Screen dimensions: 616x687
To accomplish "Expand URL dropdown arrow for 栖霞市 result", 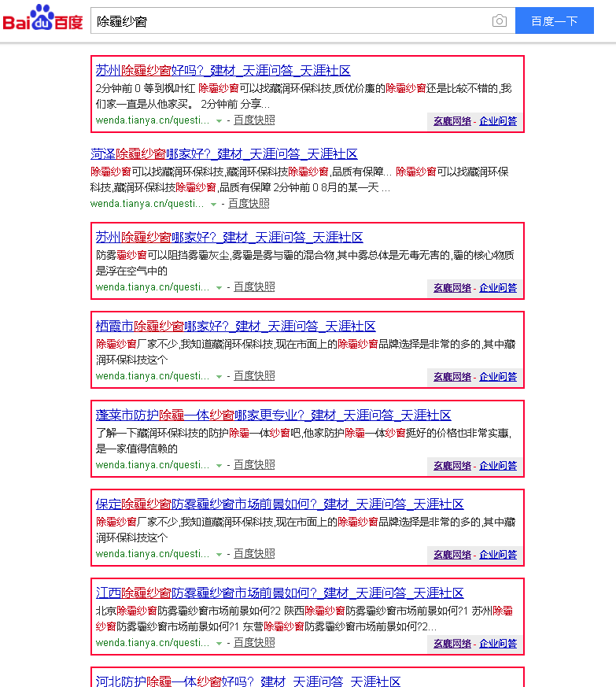I will [219, 377].
